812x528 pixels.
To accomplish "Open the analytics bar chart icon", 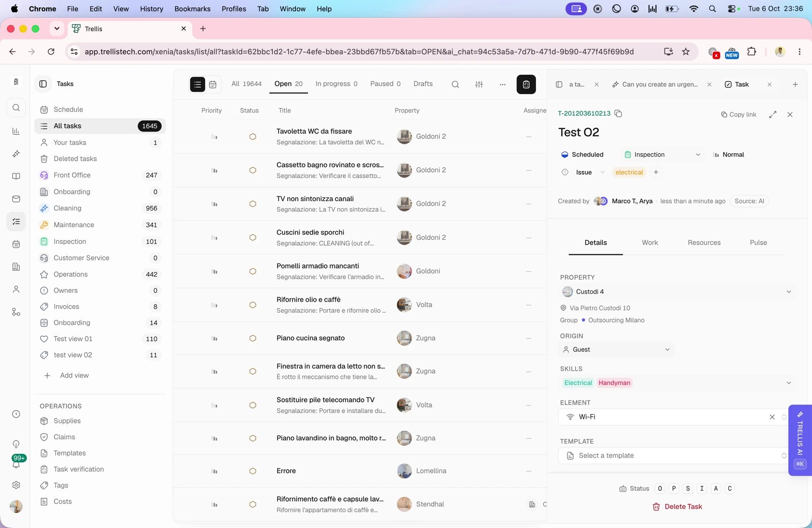I will 16,131.
